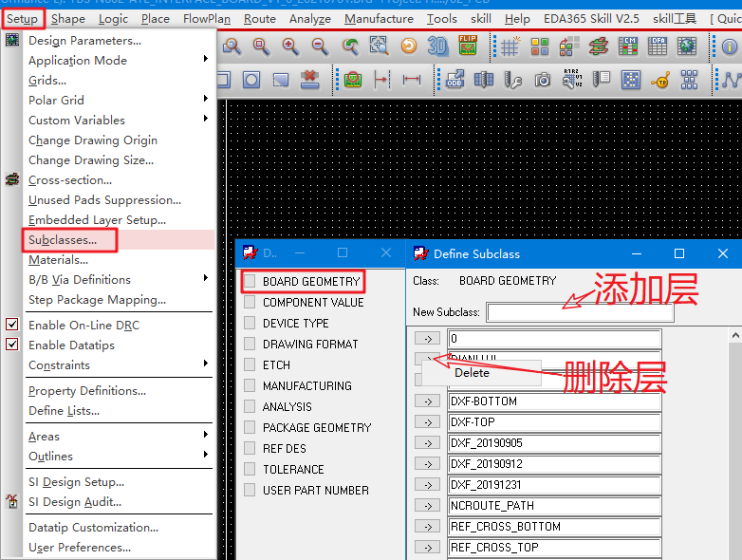The image size is (742, 560).
Task: Click the orange TP testpoint icon
Action: pyautogui.click(x=660, y=81)
